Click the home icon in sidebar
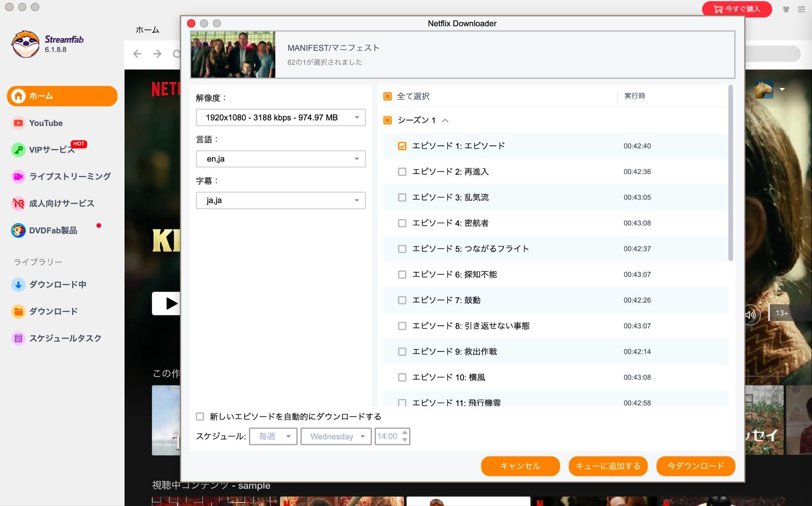Image resolution: width=812 pixels, height=506 pixels. click(x=18, y=96)
